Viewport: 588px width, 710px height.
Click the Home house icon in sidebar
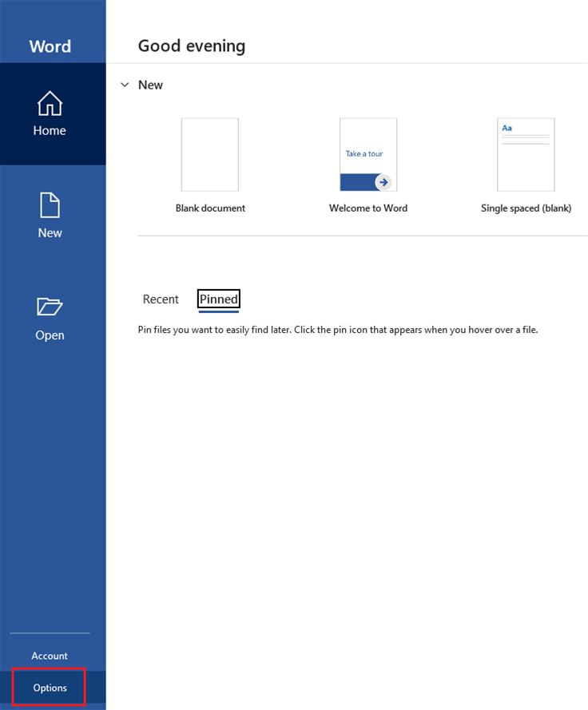point(50,103)
